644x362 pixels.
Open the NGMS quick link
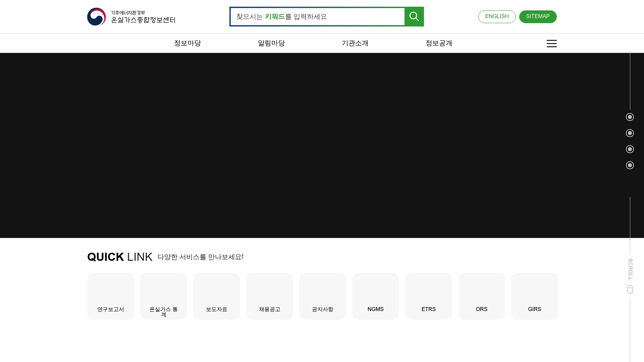[375, 296]
